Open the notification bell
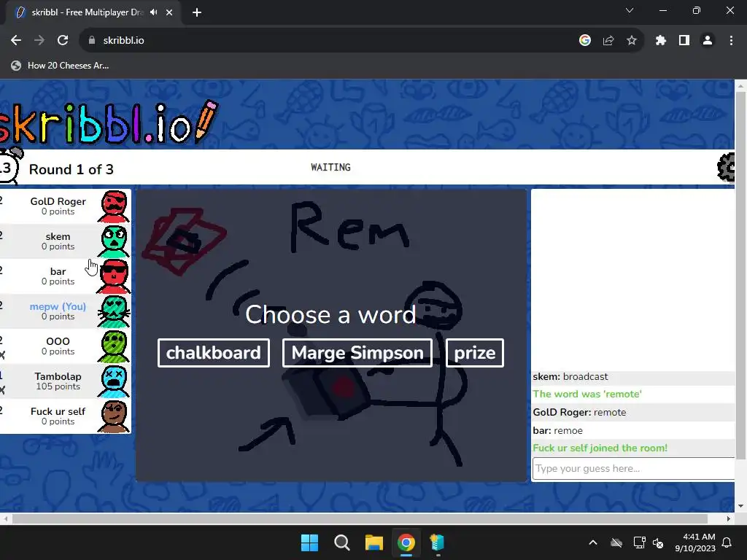The image size is (747, 560). point(727,542)
